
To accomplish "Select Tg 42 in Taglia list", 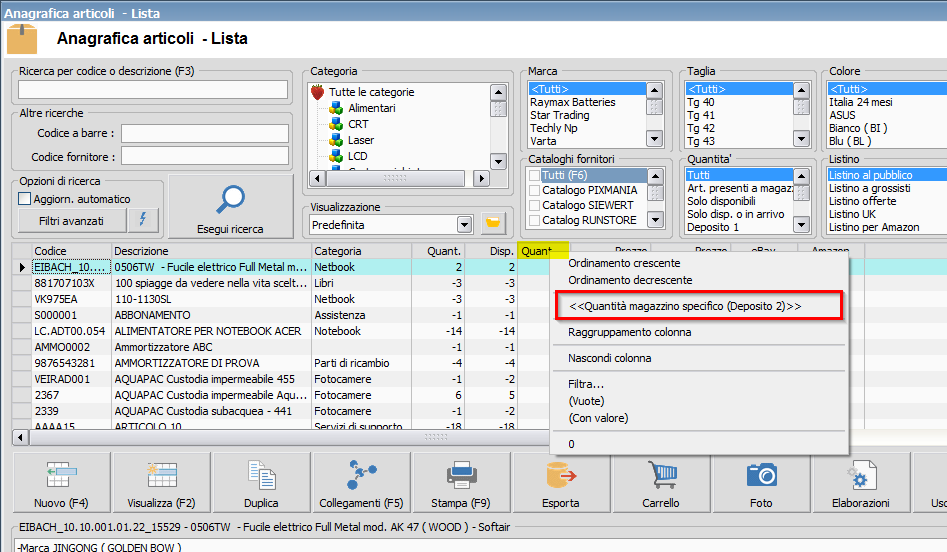I will (x=738, y=128).
